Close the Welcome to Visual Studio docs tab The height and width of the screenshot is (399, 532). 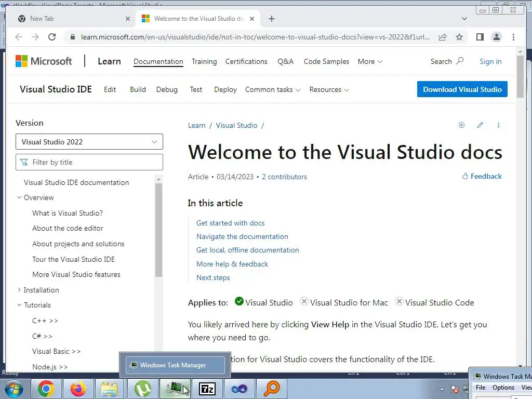coord(252,19)
